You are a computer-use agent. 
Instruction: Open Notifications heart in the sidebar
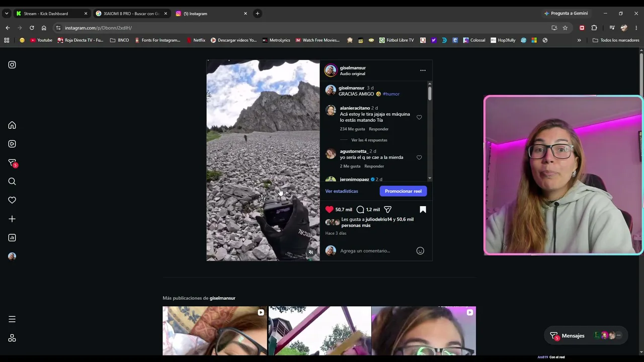[x=12, y=200]
